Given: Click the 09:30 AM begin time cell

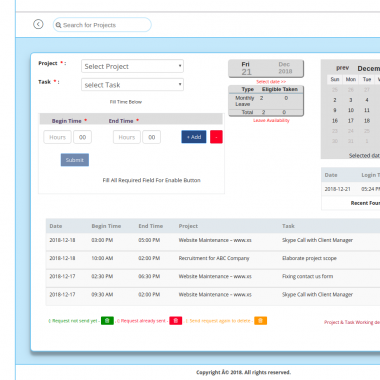Looking at the screenshot, I should (102, 295).
